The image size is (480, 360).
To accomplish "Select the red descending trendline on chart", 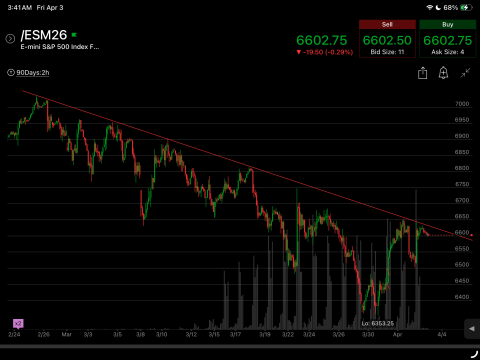I will click(247, 165).
